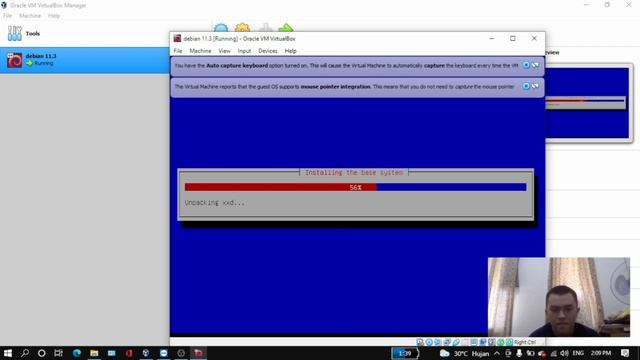Image resolution: width=640 pixels, height=360 pixels.
Task: Open the File menu in the debian VM window
Action: pos(178,51)
